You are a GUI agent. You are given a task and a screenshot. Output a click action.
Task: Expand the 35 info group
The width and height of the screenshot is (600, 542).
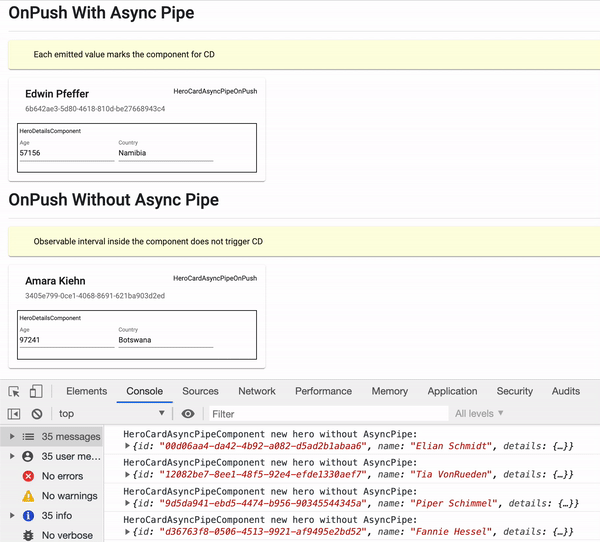pos(12,516)
